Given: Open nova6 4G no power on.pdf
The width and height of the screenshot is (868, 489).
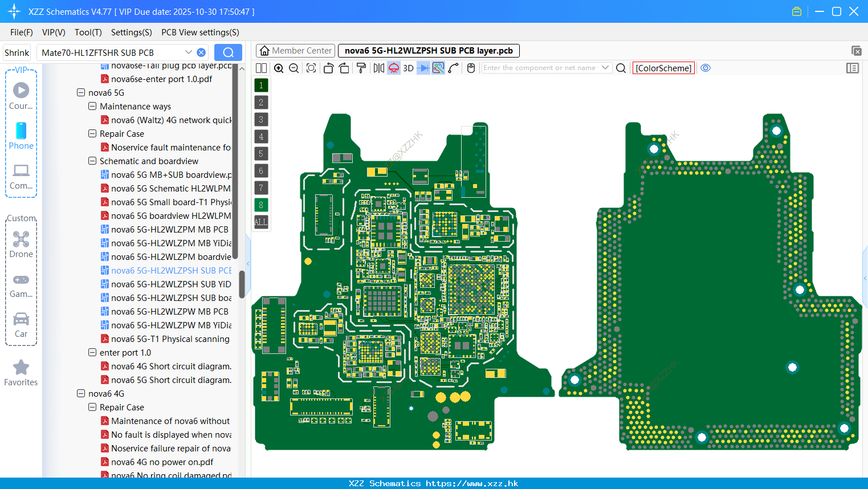Looking at the screenshot, I should click(157, 462).
